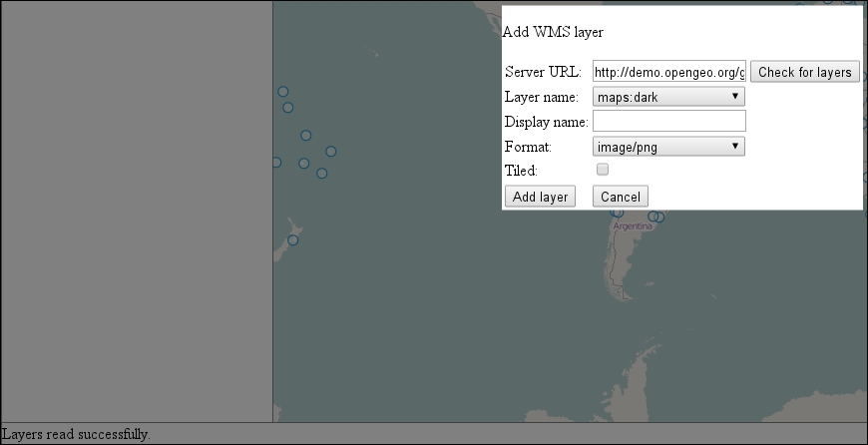
Task: Click the 'Add WMS layer' dialog title
Action: pyautogui.click(x=553, y=32)
